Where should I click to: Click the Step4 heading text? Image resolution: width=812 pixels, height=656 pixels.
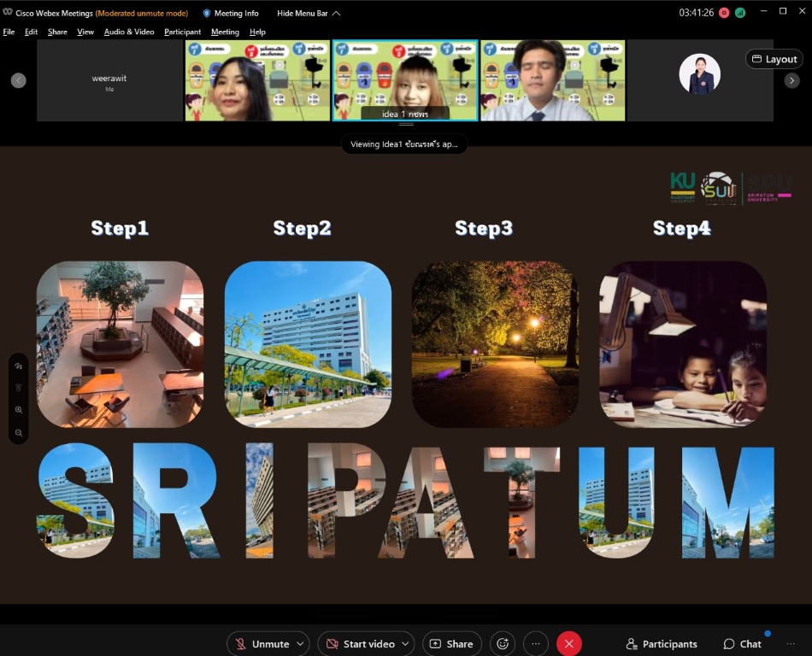[681, 228]
